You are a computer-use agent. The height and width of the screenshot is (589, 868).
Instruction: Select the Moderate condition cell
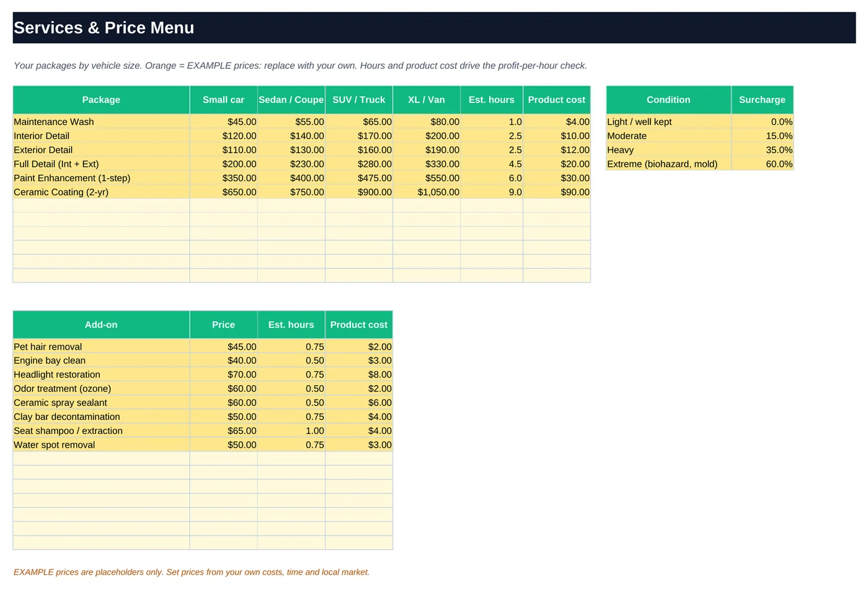click(x=668, y=136)
